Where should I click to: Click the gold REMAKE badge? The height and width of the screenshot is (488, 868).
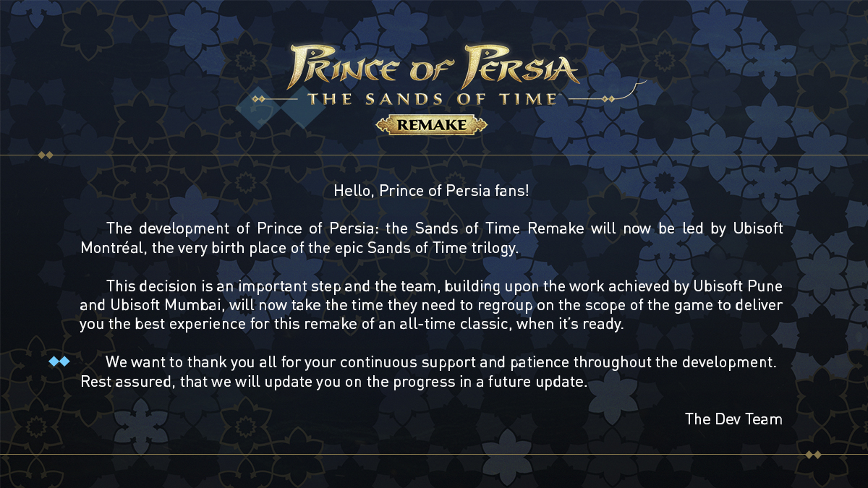[432, 125]
